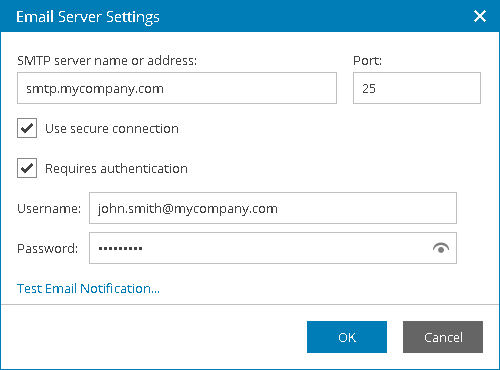
Task: Toggle the Requires authentication checkbox
Action: 27,168
